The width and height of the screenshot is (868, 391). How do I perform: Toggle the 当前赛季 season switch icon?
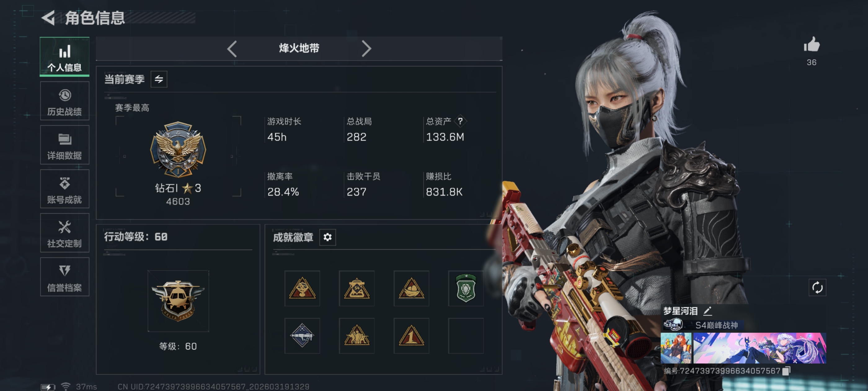159,79
